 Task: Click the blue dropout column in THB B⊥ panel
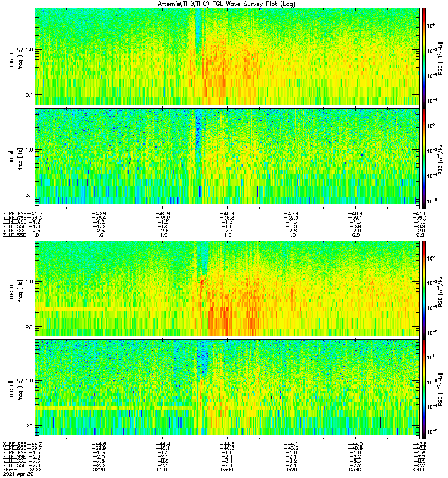[198, 30]
